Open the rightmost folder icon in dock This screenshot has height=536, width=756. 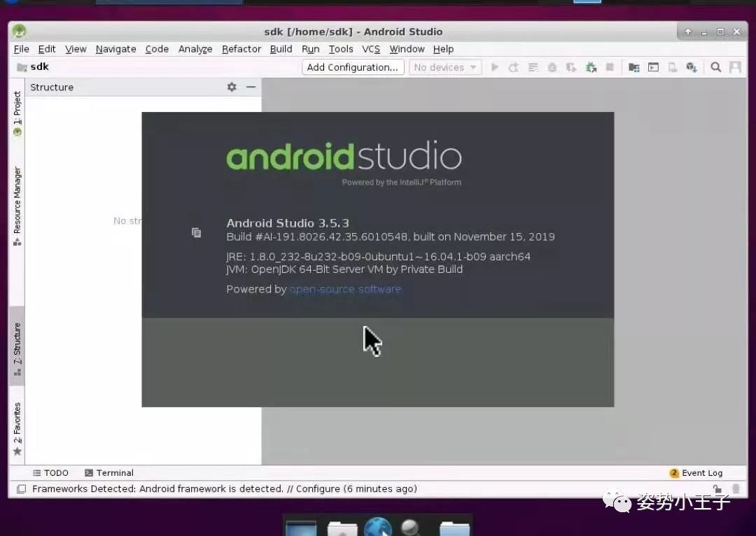click(x=455, y=529)
